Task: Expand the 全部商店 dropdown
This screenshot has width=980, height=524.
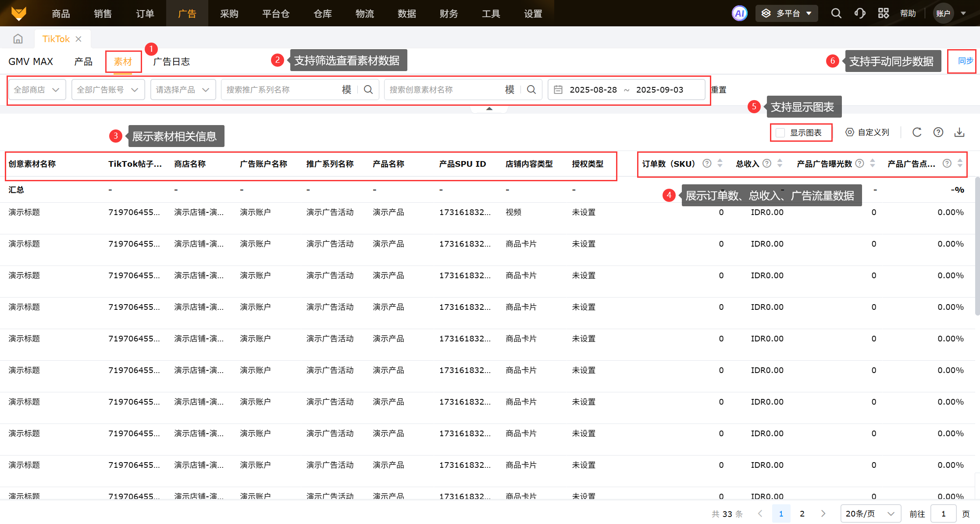Action: pos(37,90)
